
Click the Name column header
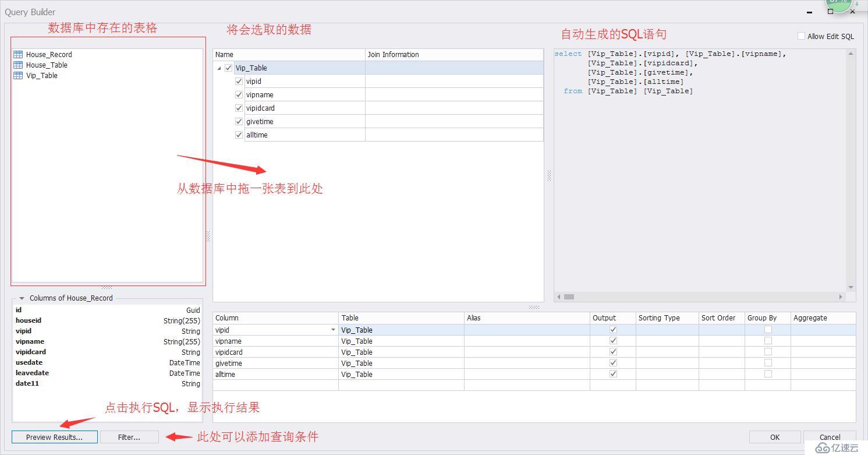tap(289, 54)
